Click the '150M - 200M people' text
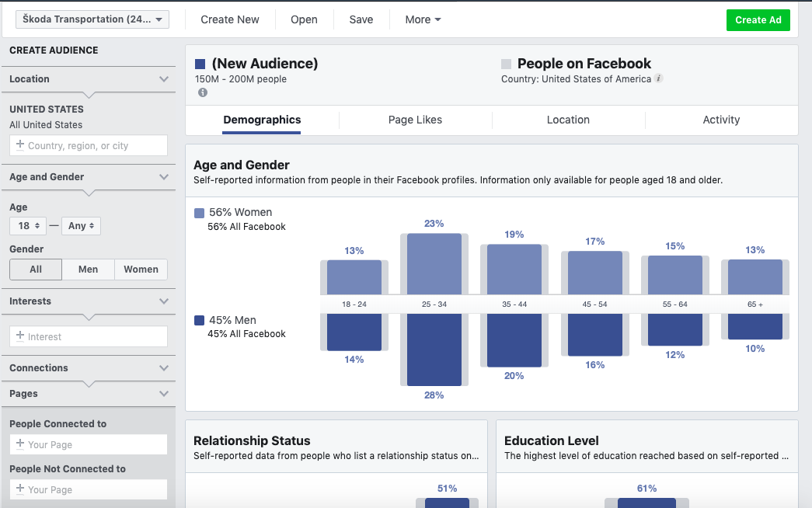Image resolution: width=812 pixels, height=508 pixels. 241,79
